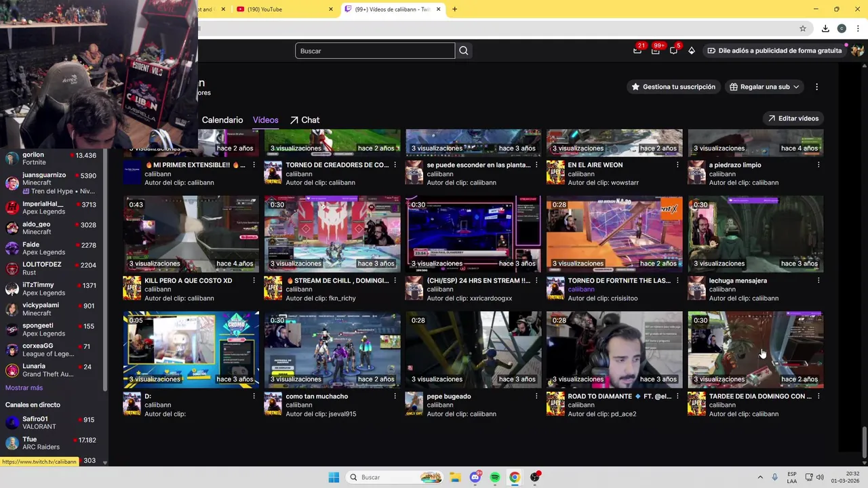Open Tfue ARC Raiders live channel

51,443
